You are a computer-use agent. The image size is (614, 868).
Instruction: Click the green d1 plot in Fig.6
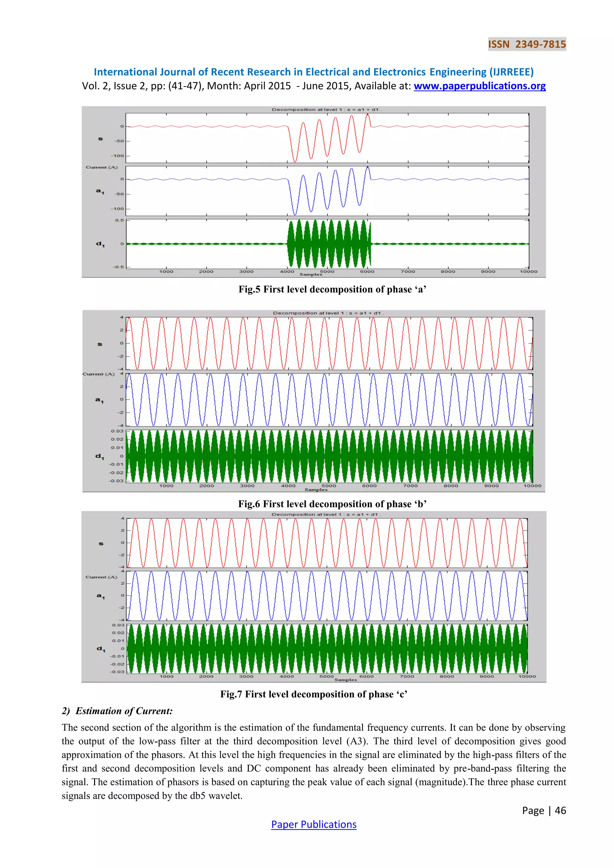point(329,456)
